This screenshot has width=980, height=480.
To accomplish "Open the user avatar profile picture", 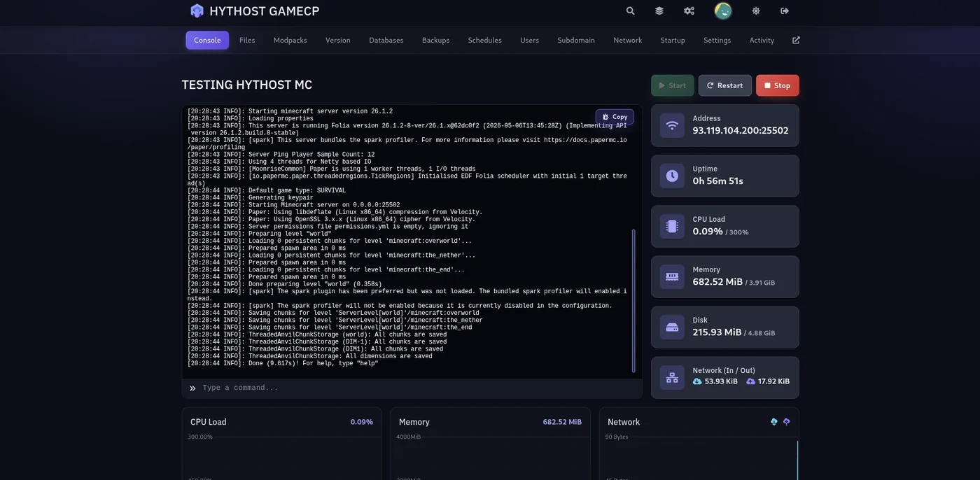I will 723,10.
